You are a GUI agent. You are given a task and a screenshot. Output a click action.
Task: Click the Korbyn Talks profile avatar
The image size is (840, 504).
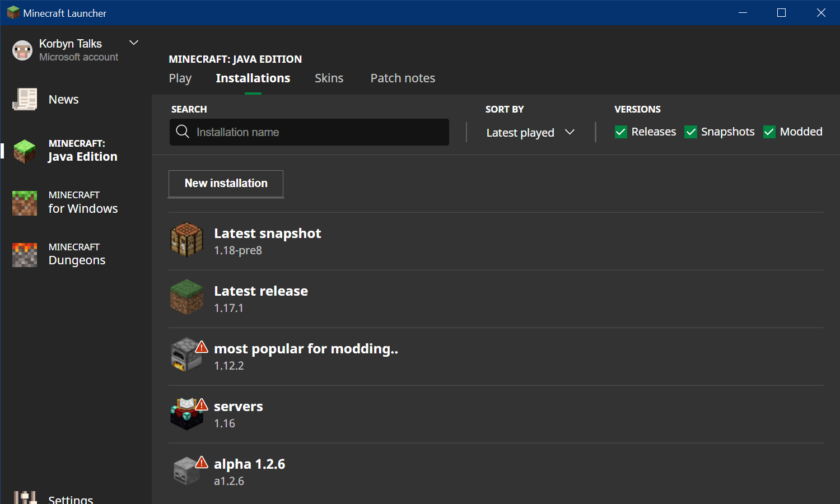[x=22, y=50]
